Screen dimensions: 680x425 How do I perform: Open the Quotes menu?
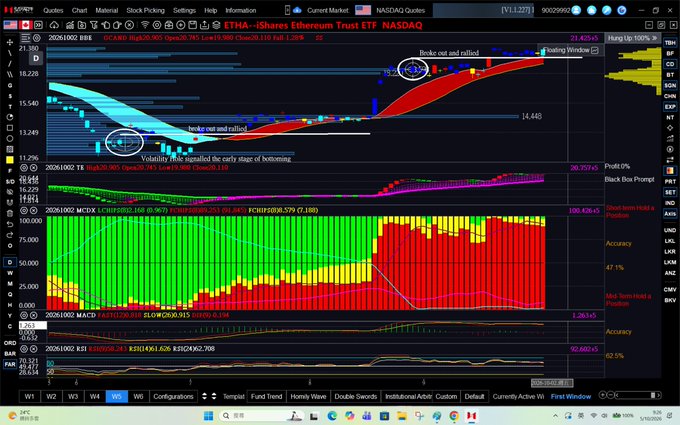tap(53, 10)
